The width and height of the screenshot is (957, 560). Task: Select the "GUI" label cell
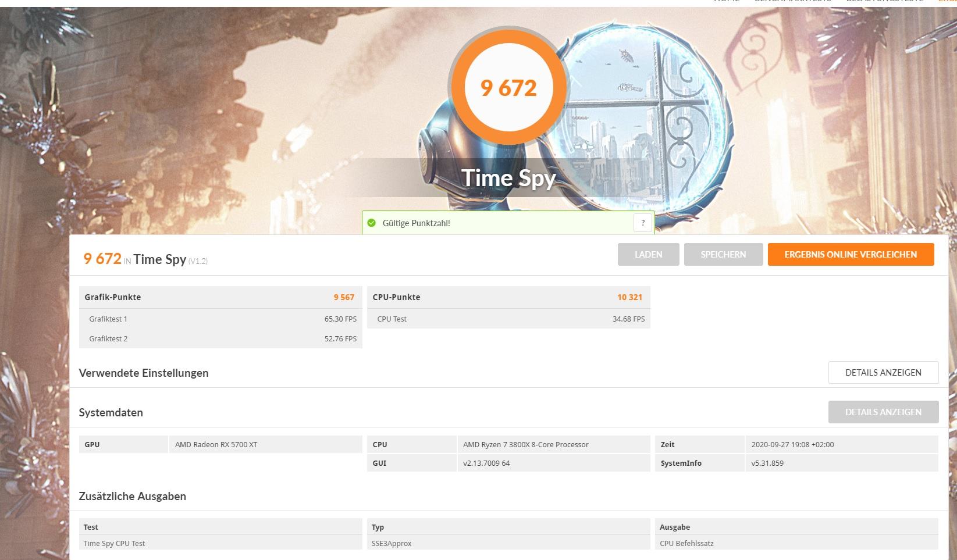pyautogui.click(x=412, y=463)
